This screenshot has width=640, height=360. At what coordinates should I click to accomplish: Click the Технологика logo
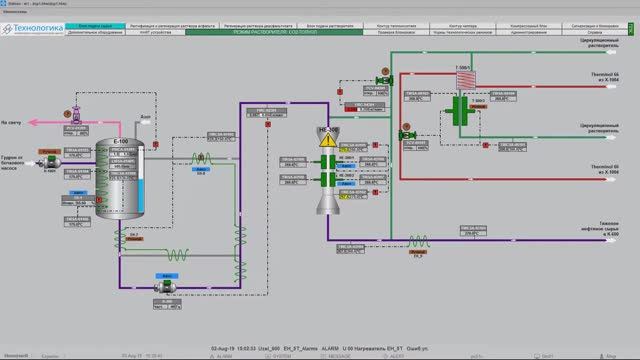click(x=33, y=29)
